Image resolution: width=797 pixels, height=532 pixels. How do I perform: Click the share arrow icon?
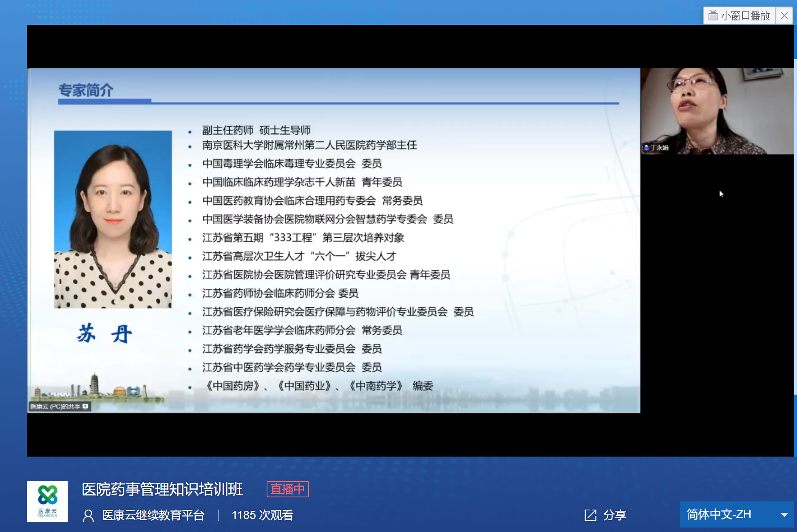(590, 515)
